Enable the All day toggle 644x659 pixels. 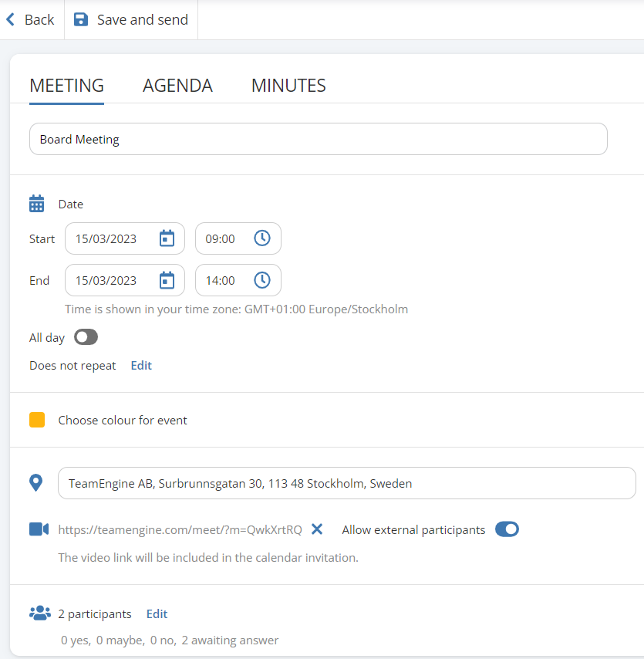point(86,337)
